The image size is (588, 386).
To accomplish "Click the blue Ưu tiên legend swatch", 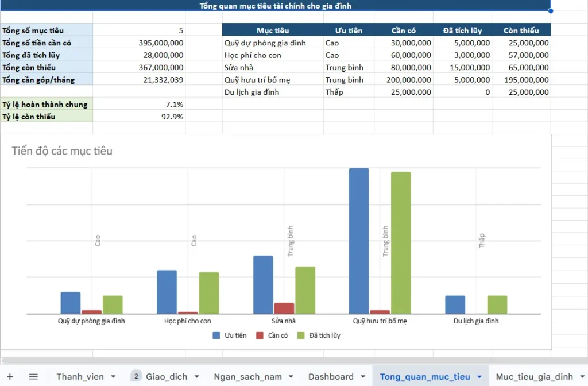I will tap(216, 335).
